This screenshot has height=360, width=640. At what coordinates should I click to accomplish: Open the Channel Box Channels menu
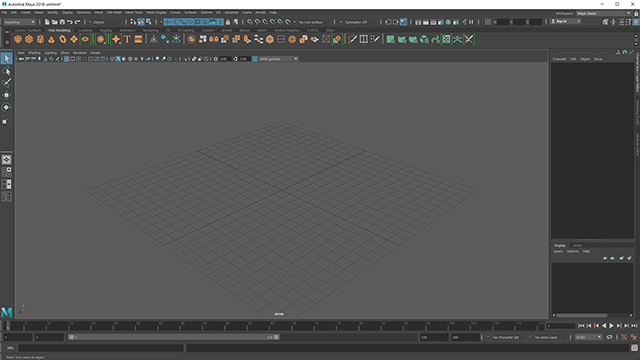click(559, 59)
